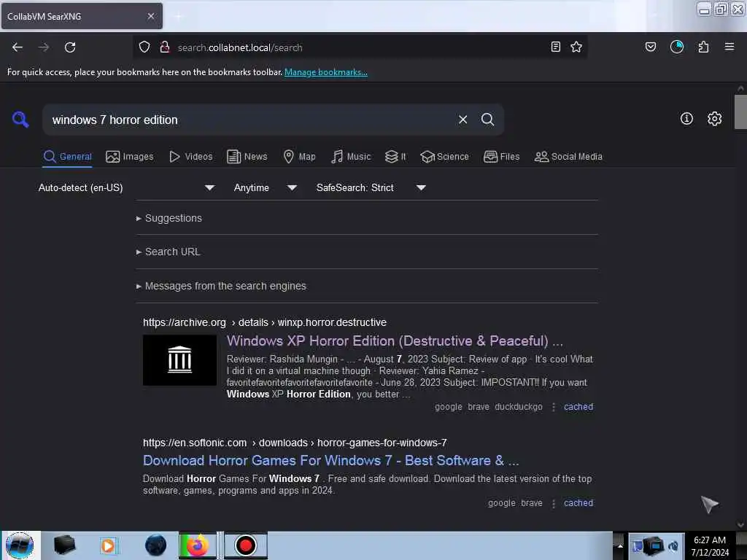Click the en.softonic.com result URL breadcrumb

pos(295,443)
